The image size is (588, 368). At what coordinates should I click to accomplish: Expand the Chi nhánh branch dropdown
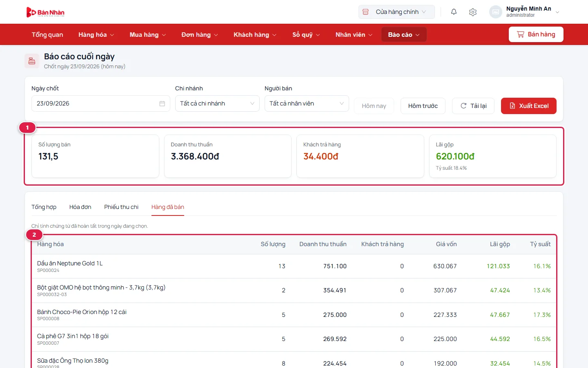click(x=217, y=103)
